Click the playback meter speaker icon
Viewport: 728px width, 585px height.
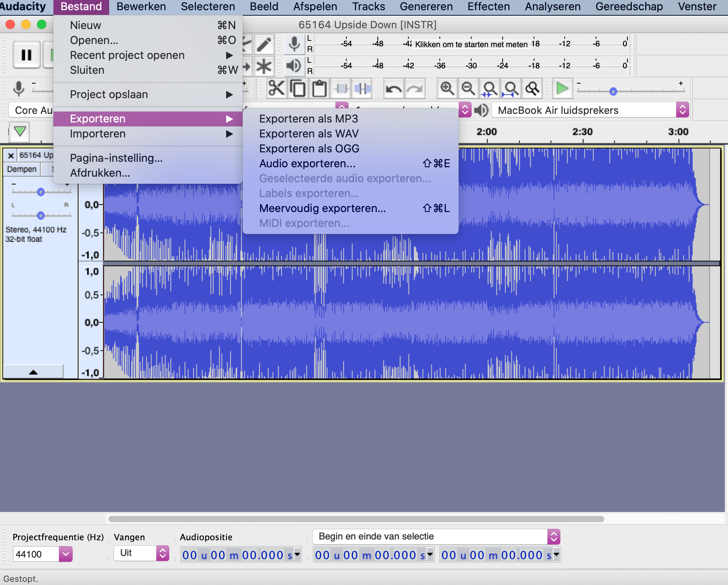(294, 66)
